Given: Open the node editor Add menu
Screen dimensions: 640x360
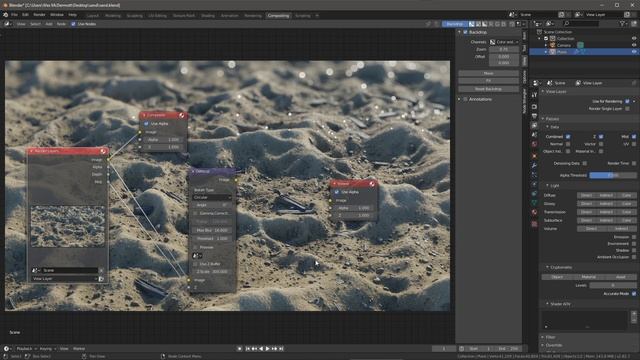Looking at the screenshot, I should pos(49,24).
